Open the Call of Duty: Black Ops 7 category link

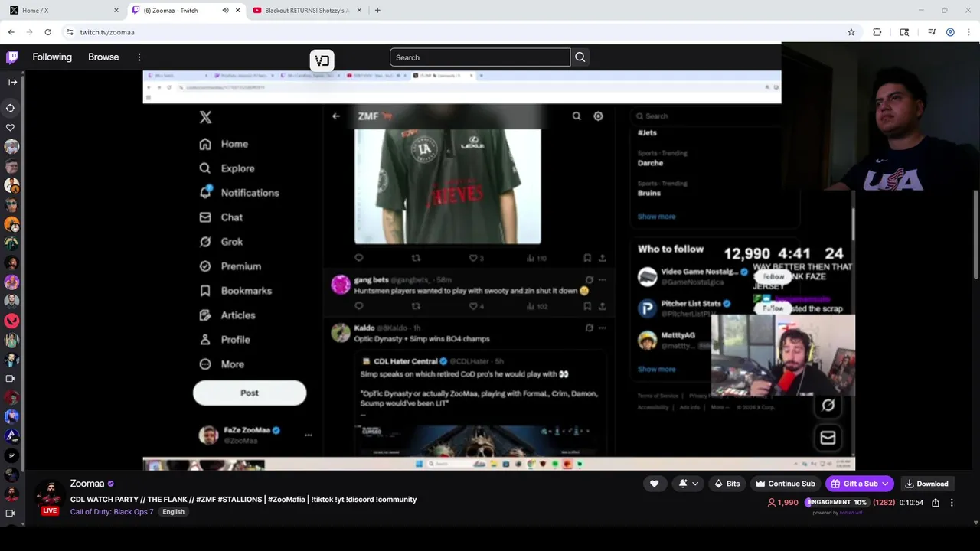(x=112, y=511)
